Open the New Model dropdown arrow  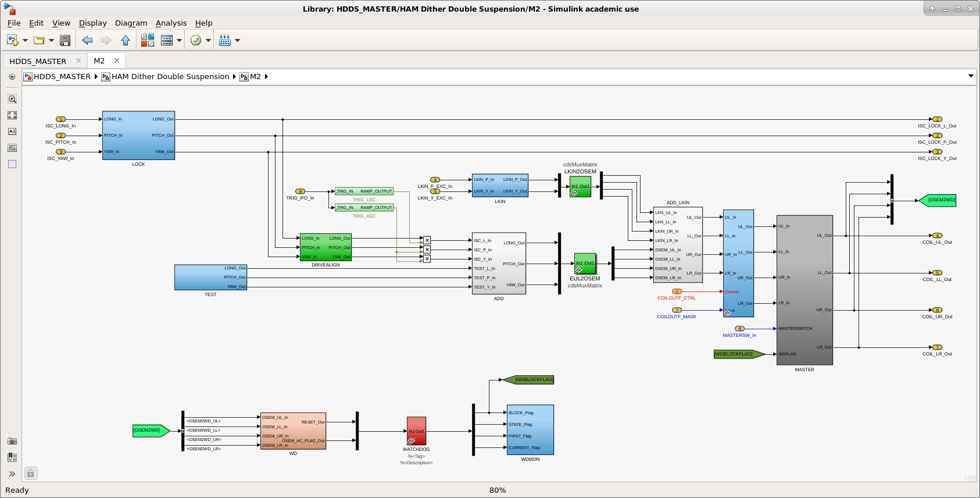click(x=25, y=41)
